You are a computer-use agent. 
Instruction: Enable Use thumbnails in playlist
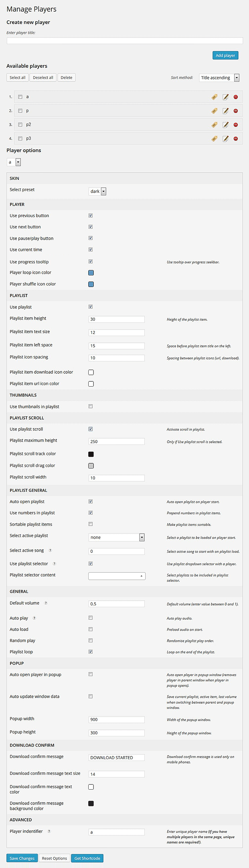click(91, 406)
